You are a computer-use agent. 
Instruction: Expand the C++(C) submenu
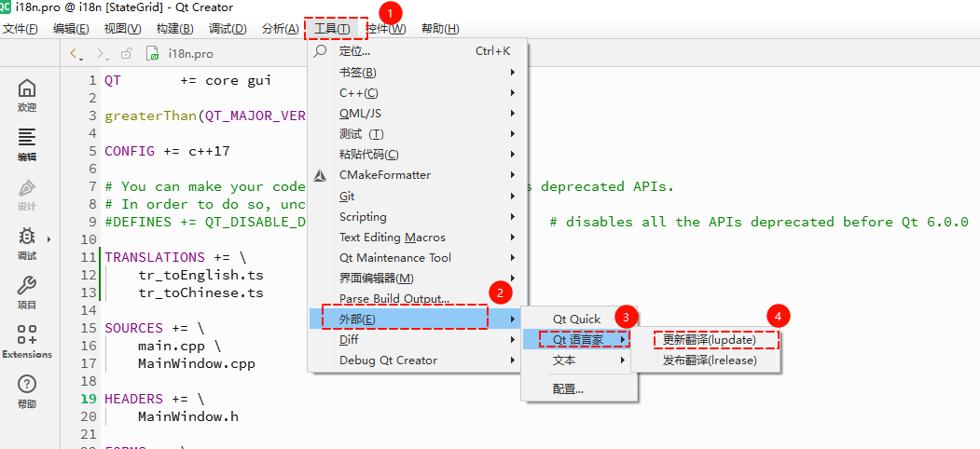(418, 93)
